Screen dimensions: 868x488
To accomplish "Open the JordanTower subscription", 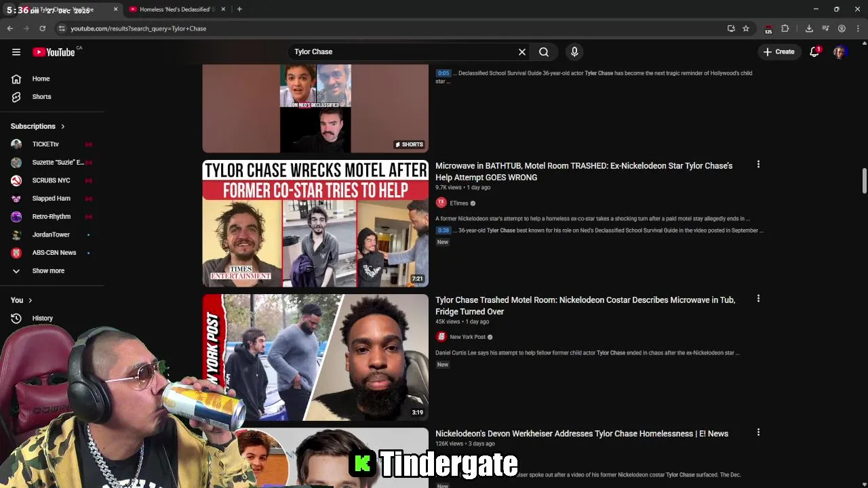I will pyautogui.click(x=52, y=235).
